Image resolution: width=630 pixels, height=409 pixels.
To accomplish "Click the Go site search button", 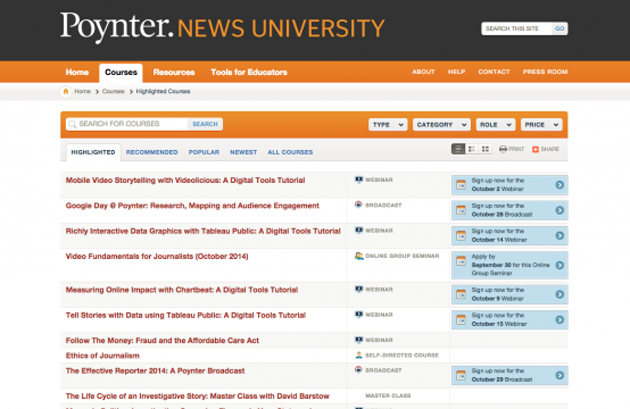I will pyautogui.click(x=559, y=29).
